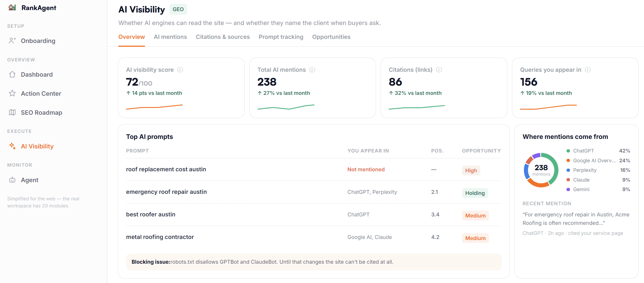Click the blue Perplexity legend dot

point(568,170)
